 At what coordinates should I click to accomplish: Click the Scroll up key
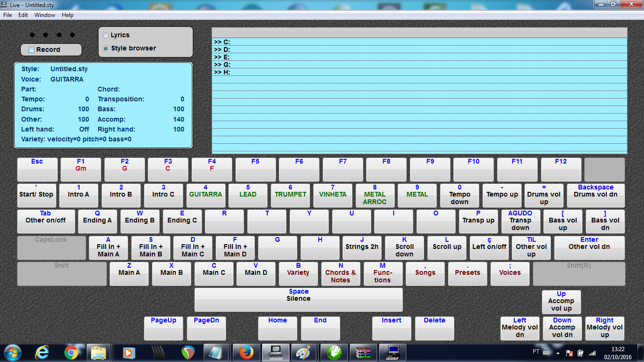pyautogui.click(x=447, y=248)
